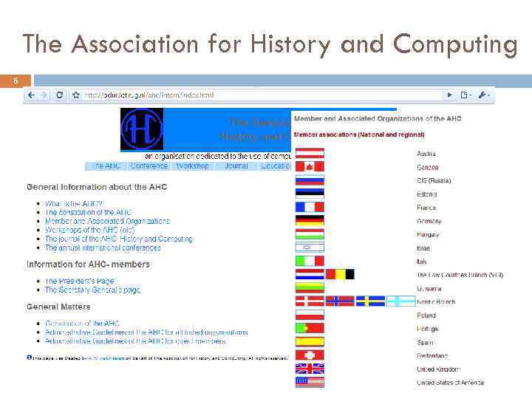Click the Sweden flag
This screenshot has width=532, height=399.
(x=370, y=301)
